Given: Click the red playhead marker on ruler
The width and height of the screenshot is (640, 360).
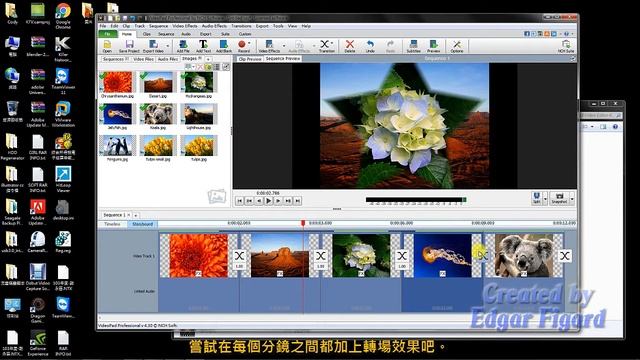Looking at the screenshot, I should tap(303, 223).
